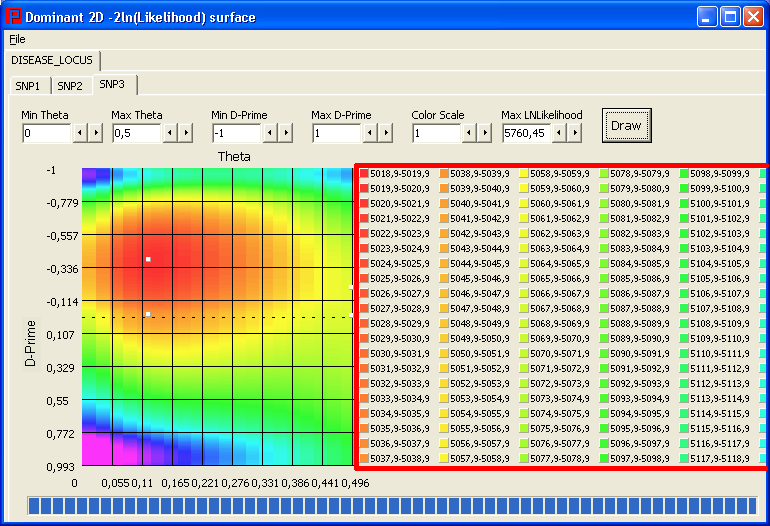Click the Max Theta input field
Viewport: 770px width, 526px height.
click(x=137, y=133)
